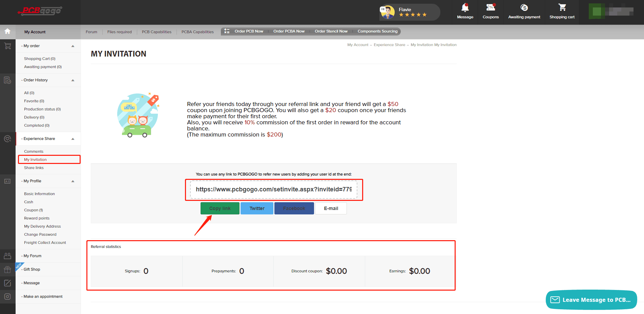Open My Delivery Address
Image resolution: width=644 pixels, height=314 pixels.
(42, 226)
